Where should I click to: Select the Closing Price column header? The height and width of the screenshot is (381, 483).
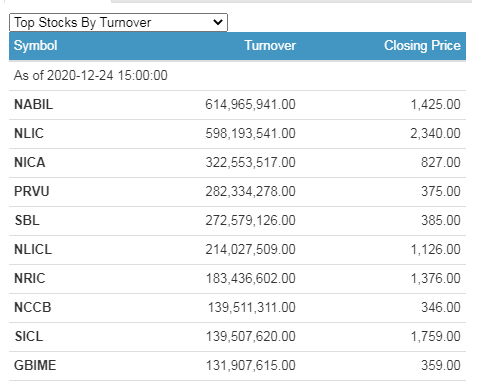point(422,46)
